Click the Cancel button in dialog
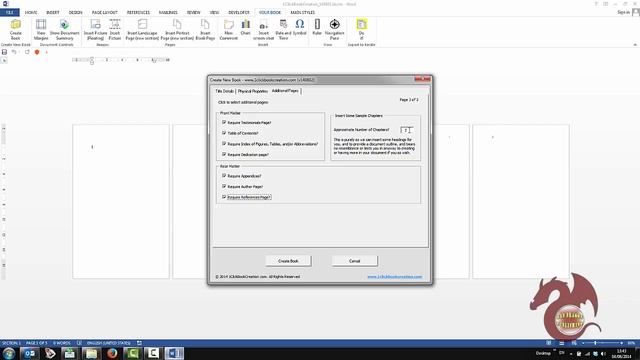Screen dimensions: 640x360 [354, 261]
